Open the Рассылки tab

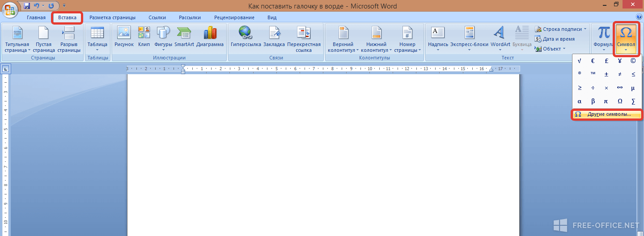(x=190, y=17)
